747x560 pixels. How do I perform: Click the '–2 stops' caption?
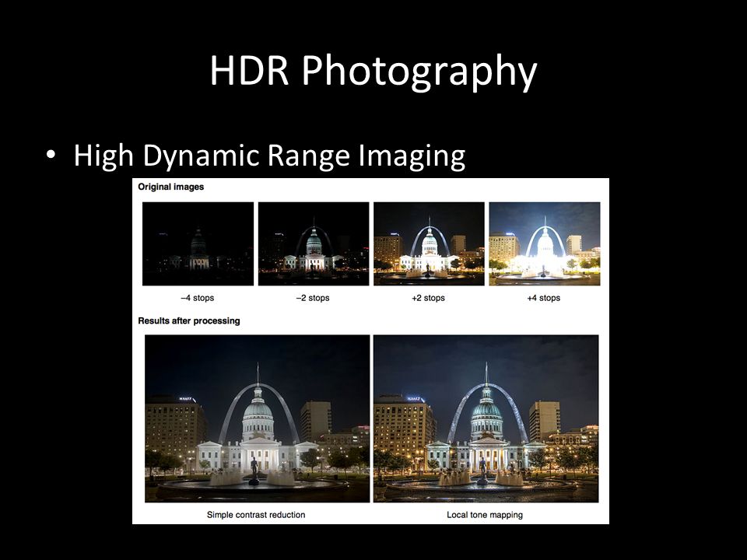pyautogui.click(x=313, y=298)
